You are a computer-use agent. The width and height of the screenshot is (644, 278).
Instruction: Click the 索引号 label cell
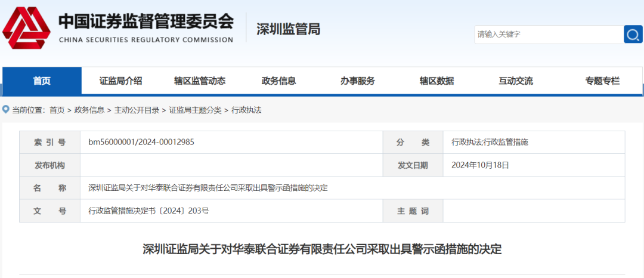[49, 143]
